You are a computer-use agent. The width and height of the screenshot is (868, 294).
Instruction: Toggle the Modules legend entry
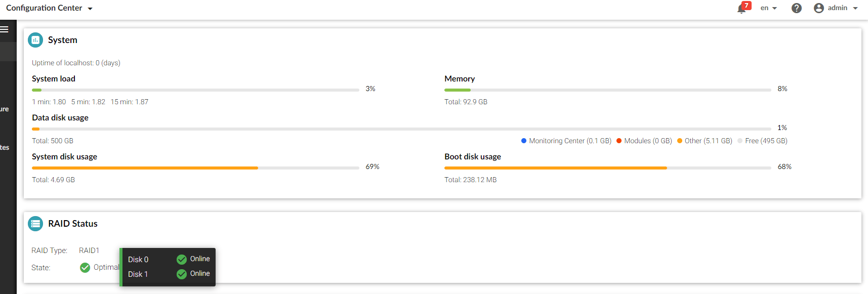[x=644, y=141]
